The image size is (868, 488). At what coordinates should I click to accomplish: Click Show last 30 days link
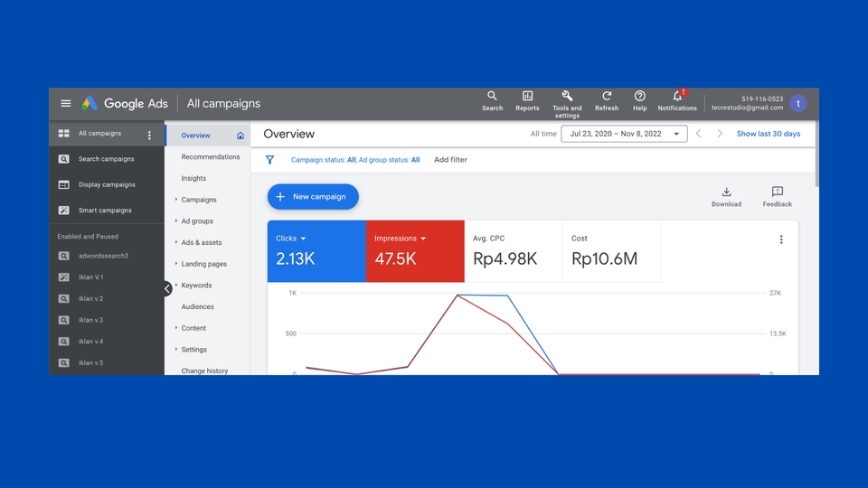(x=769, y=134)
